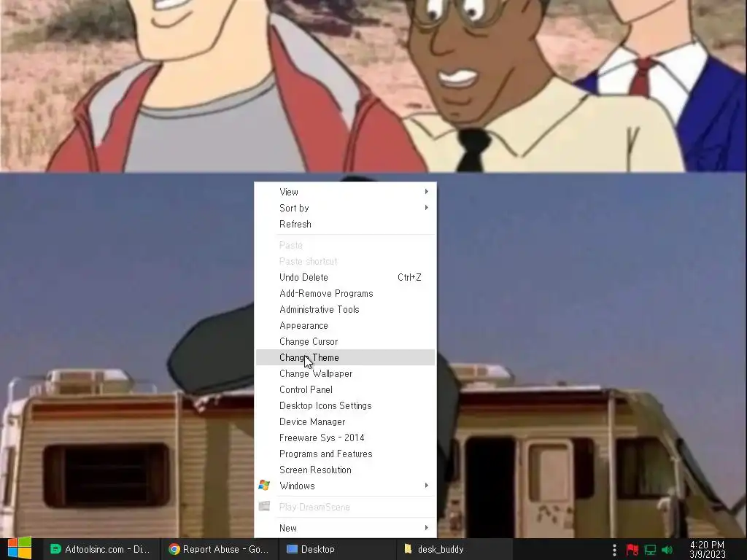Expand the Windows submenu
Image resolution: width=747 pixels, height=560 pixels.
point(345,486)
